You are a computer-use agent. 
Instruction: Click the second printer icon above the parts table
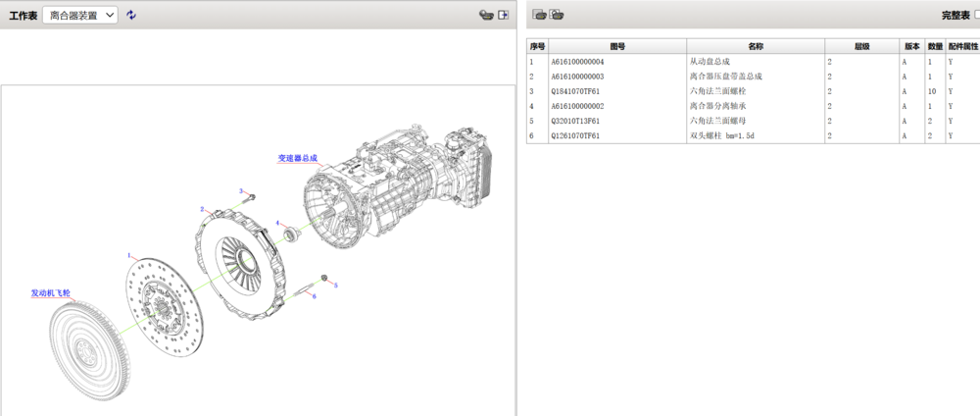pos(557,15)
